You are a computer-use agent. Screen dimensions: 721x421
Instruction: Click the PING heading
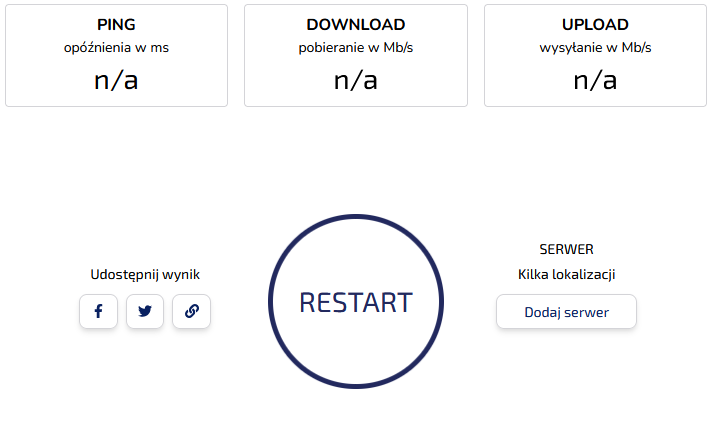[116, 24]
